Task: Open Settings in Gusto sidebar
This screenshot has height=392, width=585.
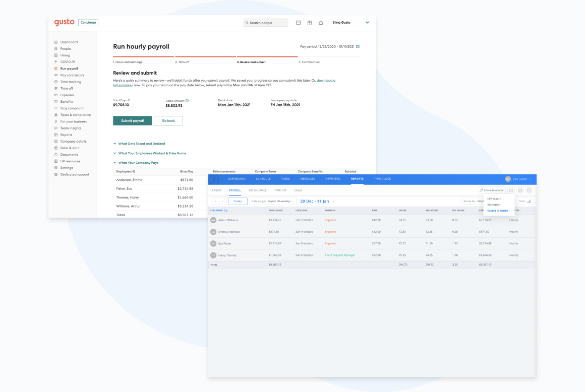Action: point(67,168)
